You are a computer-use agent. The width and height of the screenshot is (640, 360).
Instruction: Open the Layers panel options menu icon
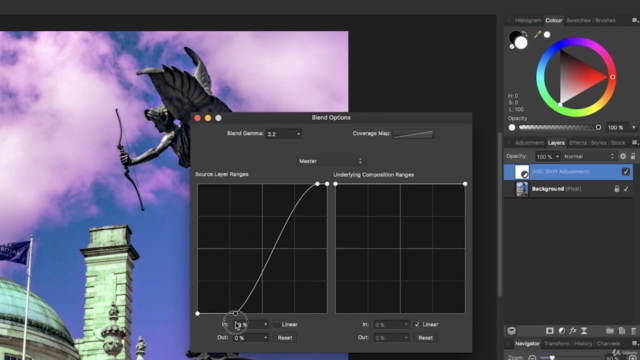[635, 142]
